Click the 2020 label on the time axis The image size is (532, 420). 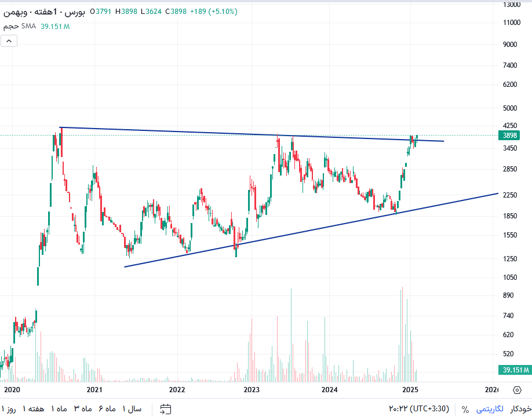12,389
